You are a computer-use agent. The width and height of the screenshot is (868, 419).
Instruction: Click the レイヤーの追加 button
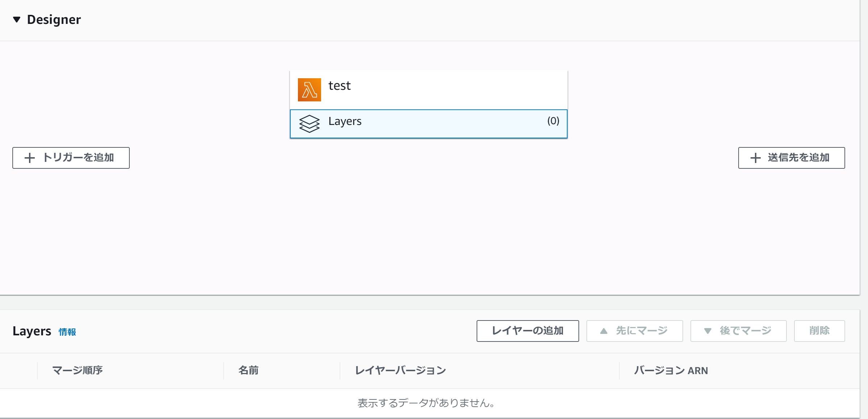tap(528, 331)
